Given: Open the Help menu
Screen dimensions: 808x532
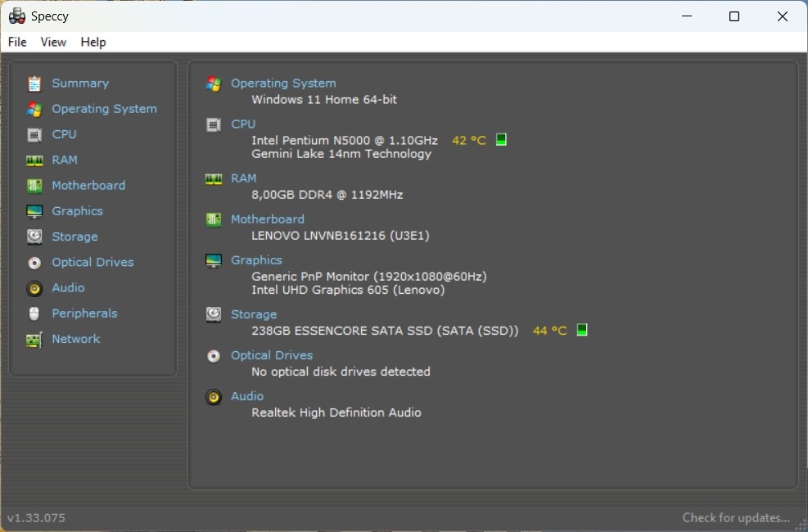Looking at the screenshot, I should tap(93, 42).
